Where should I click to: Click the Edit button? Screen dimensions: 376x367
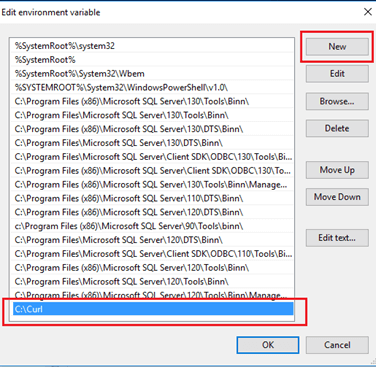(x=337, y=74)
